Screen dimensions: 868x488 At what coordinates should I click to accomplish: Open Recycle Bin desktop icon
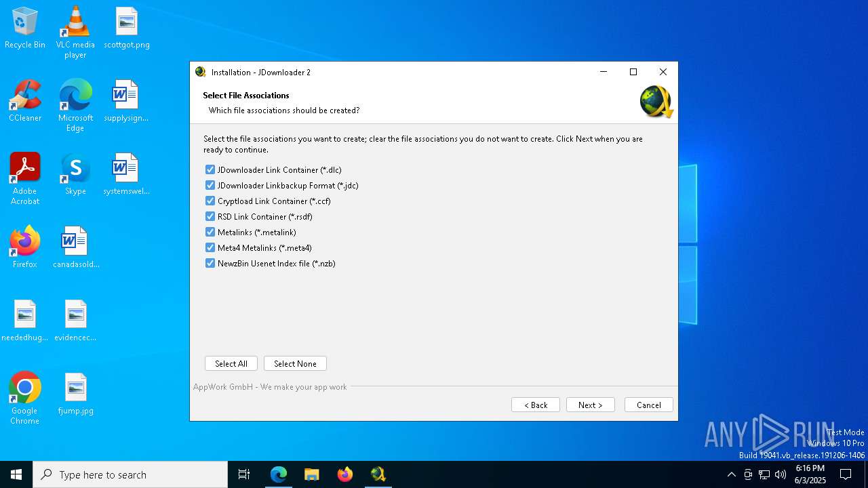click(25, 28)
